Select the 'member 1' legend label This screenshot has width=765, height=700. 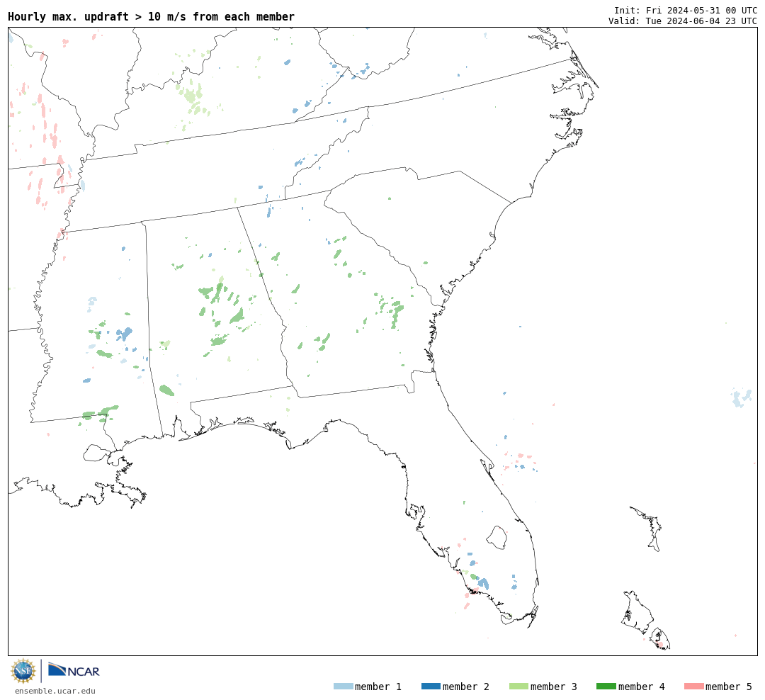coord(378,687)
